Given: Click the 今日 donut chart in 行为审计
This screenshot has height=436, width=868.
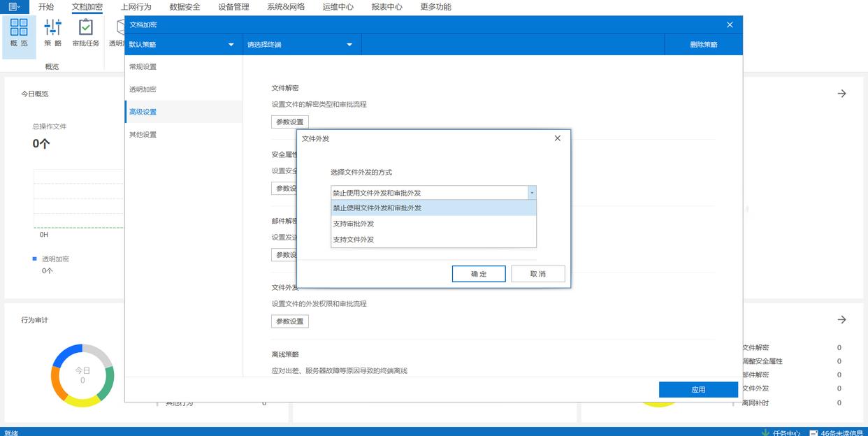Looking at the screenshot, I should pyautogui.click(x=82, y=375).
